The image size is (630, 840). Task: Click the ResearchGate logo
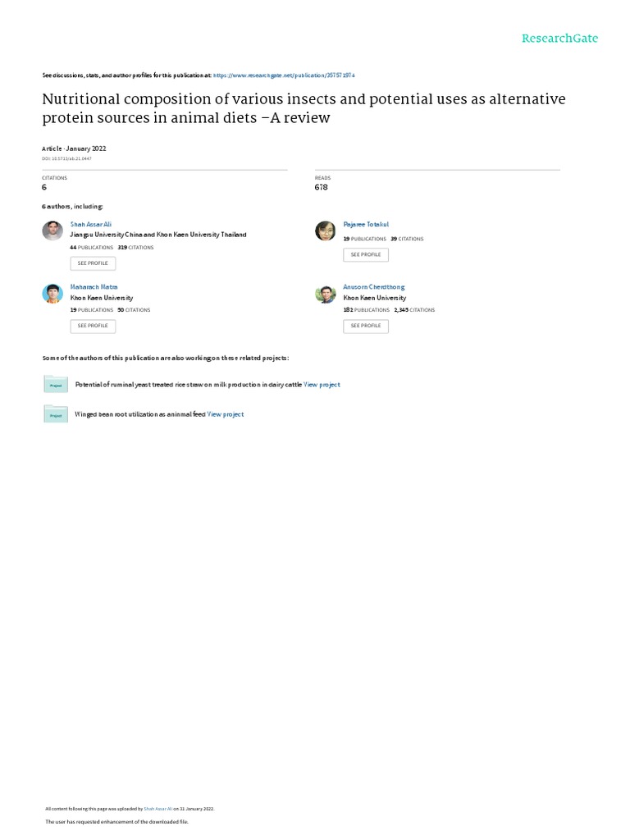[559, 39]
